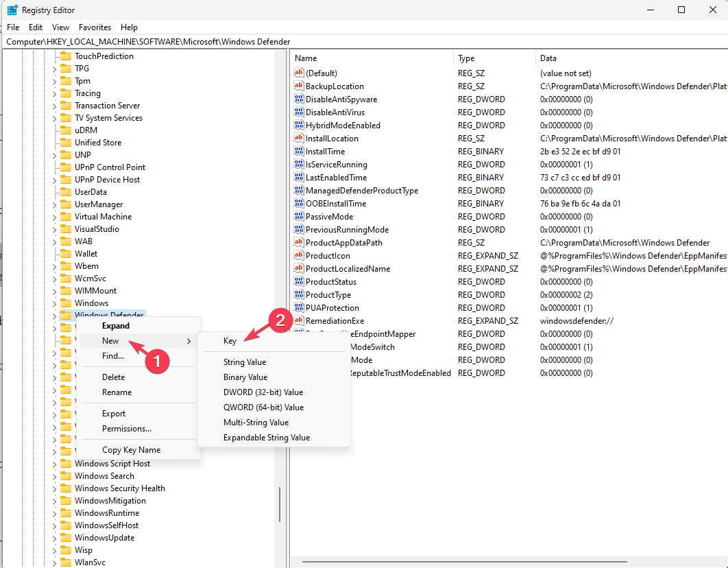Click the tree pane vertical scrollbar thumb
The height and width of the screenshot is (568, 728).
[x=280, y=504]
